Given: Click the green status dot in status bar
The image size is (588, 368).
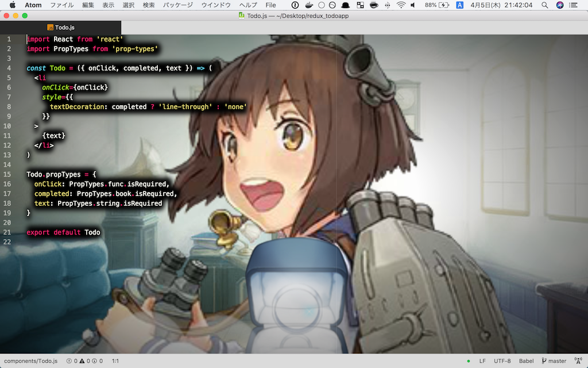Looking at the screenshot, I should pyautogui.click(x=469, y=361).
